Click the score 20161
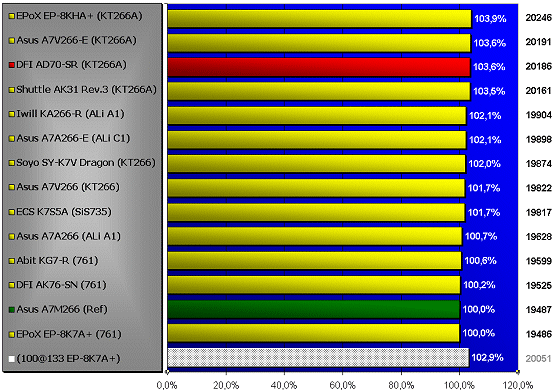The height and width of the screenshot is (392, 555). (539, 91)
